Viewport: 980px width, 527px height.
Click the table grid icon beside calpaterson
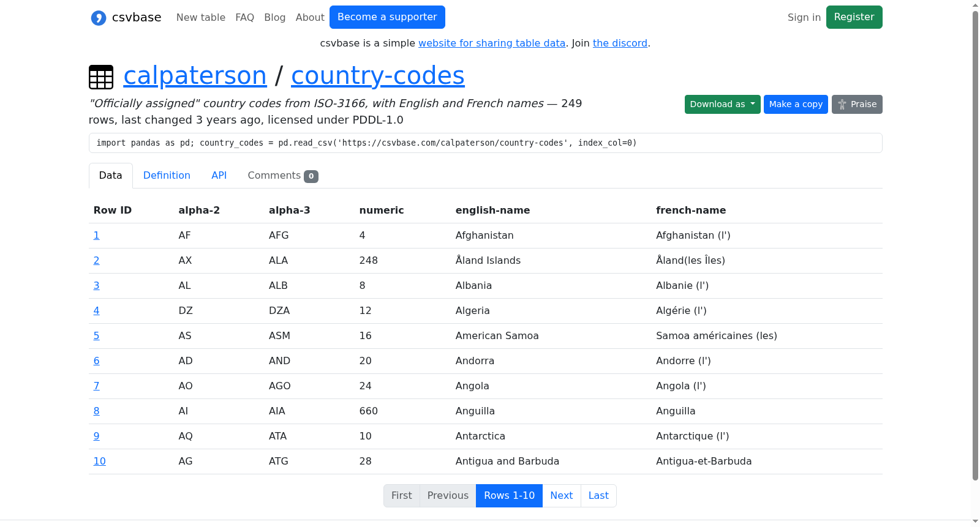click(x=101, y=77)
